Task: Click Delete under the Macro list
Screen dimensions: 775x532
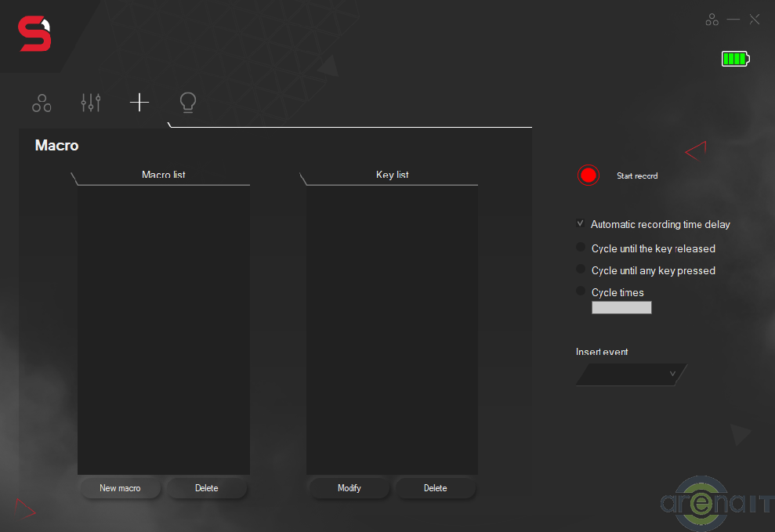Action: coord(207,488)
